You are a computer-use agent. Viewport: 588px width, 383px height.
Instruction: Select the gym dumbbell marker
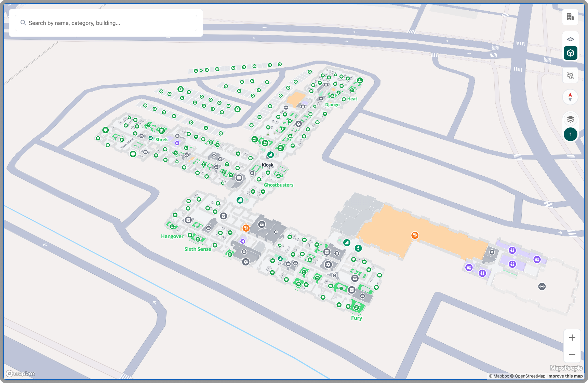coord(542,286)
